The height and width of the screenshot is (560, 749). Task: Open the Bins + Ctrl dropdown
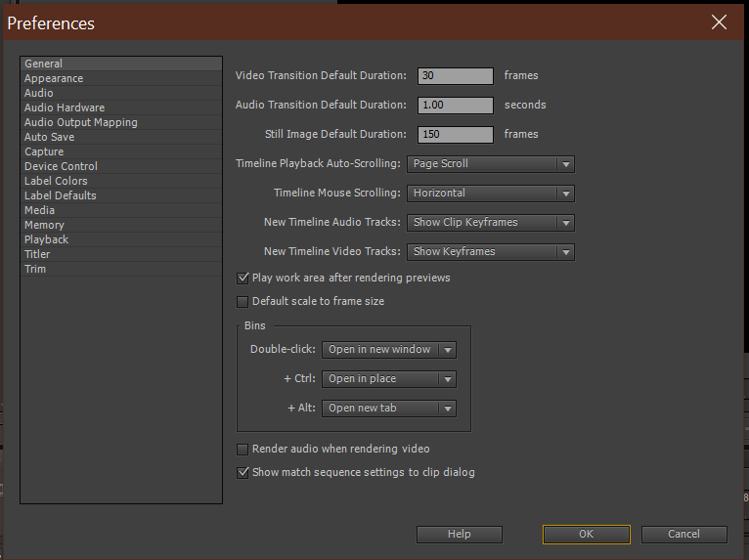[x=389, y=379]
